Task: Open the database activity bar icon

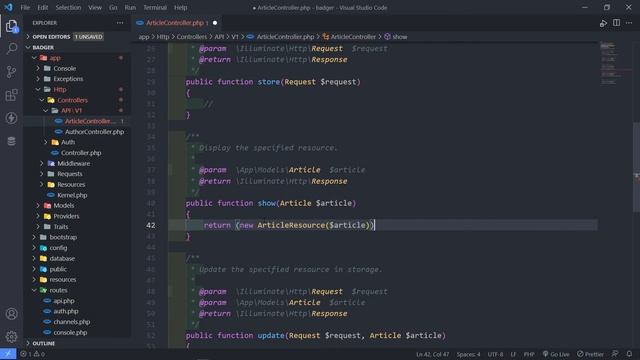Action: pyautogui.click(x=11, y=141)
